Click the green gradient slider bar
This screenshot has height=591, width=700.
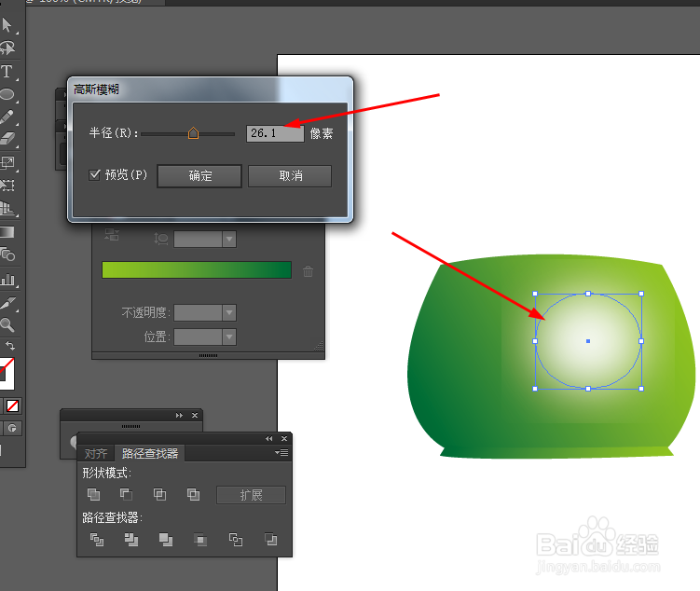(197, 270)
